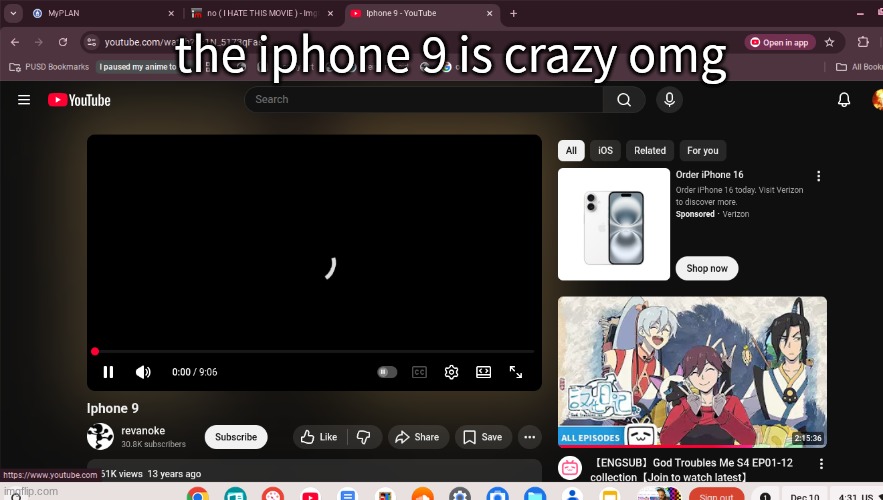The width and height of the screenshot is (883, 500).
Task: Go forward with browser forward arrow
Action: 38,42
